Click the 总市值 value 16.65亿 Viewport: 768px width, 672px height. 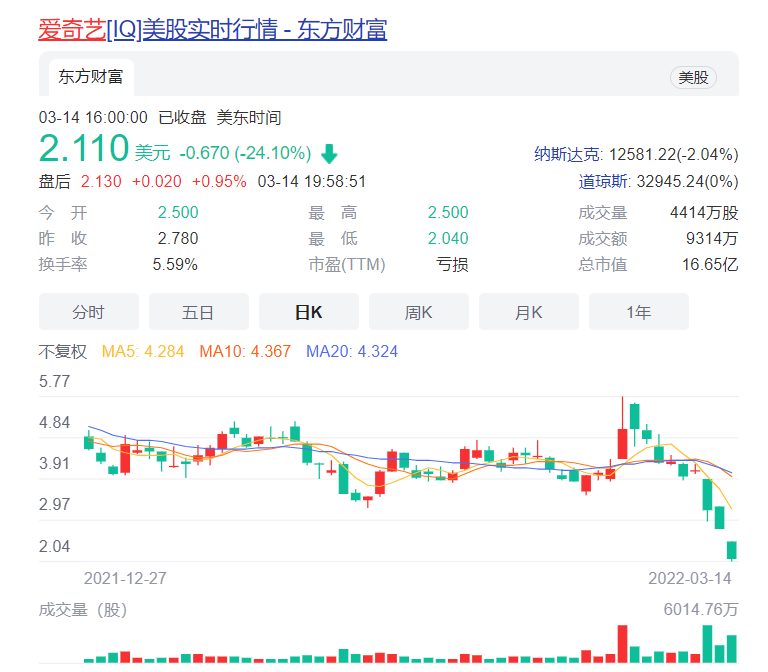(710, 264)
